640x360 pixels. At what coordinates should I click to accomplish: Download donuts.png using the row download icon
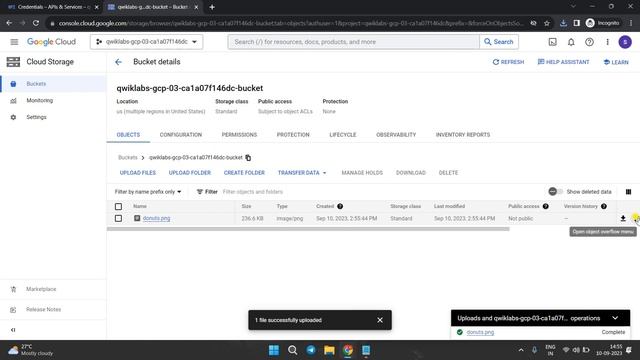pos(623,219)
